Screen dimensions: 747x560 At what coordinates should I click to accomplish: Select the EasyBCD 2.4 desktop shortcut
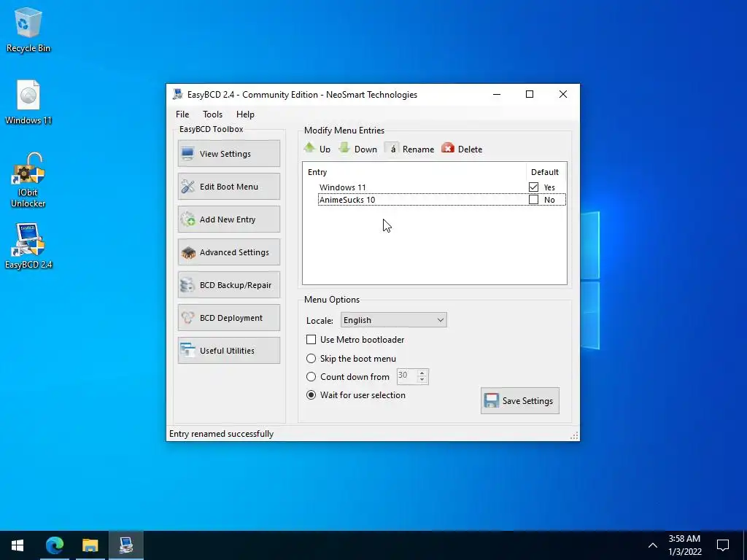[28, 246]
